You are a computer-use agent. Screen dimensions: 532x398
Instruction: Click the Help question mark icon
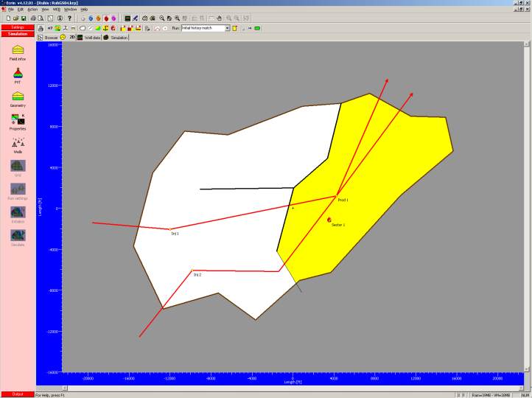click(69, 18)
